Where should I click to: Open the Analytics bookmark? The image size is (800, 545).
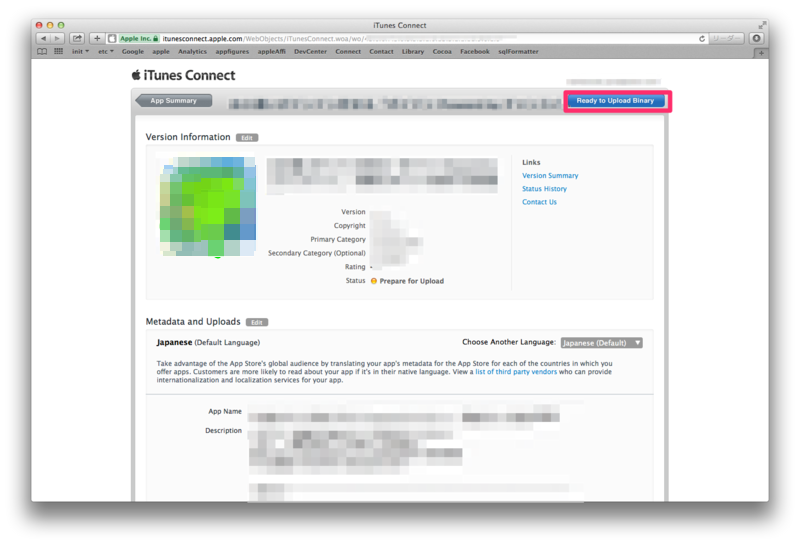192,52
